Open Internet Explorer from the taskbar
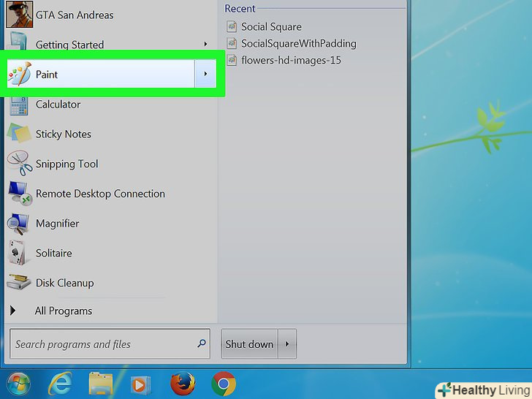 tap(60, 384)
